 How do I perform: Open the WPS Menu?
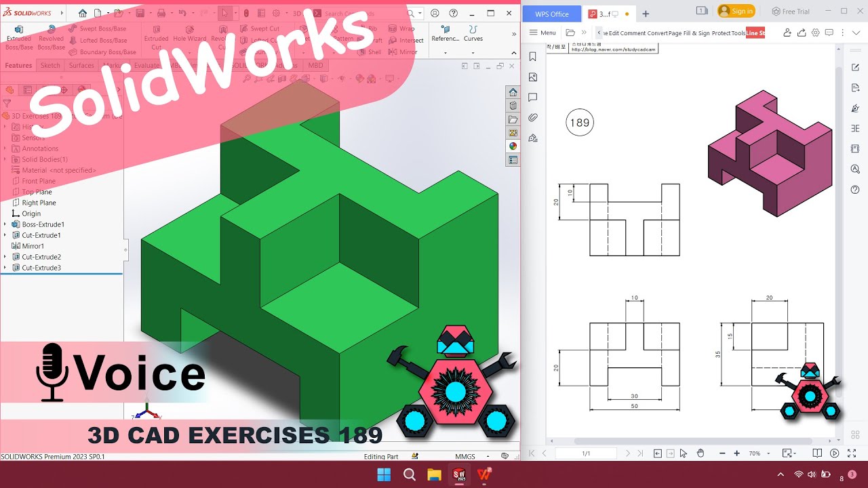click(x=542, y=33)
